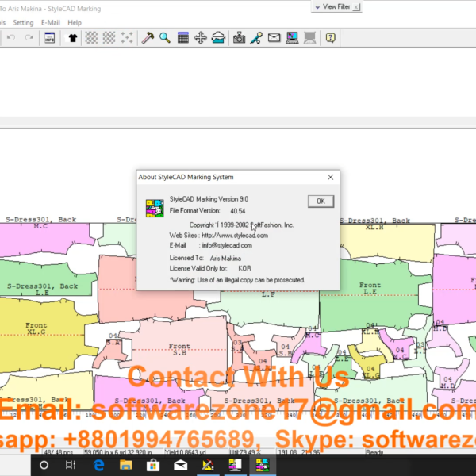The width and height of the screenshot is (476, 476).
Task: Click the four-arrow move tool
Action: 201,37
